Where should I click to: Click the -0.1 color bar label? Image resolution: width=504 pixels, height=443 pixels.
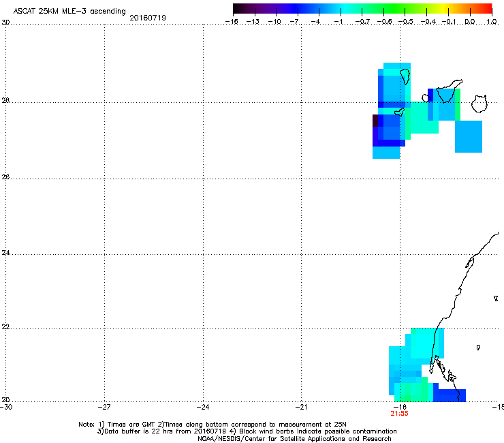click(449, 22)
